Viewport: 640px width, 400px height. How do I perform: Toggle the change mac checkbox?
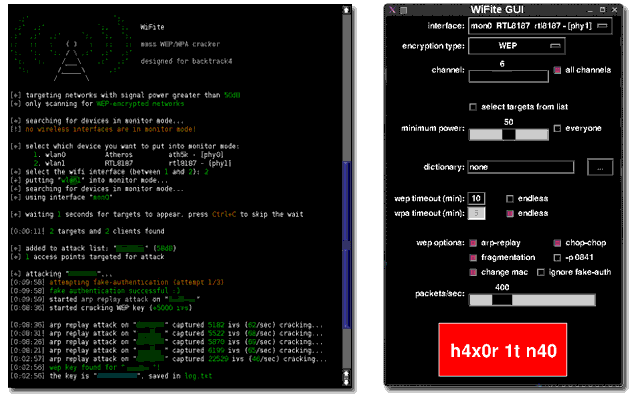coord(473,272)
